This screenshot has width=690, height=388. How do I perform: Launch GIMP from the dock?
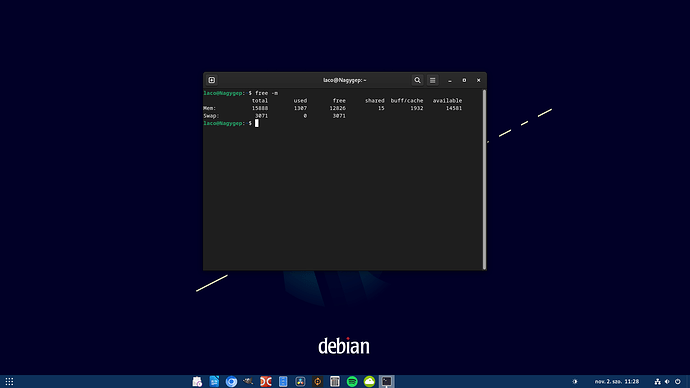coord(248,381)
